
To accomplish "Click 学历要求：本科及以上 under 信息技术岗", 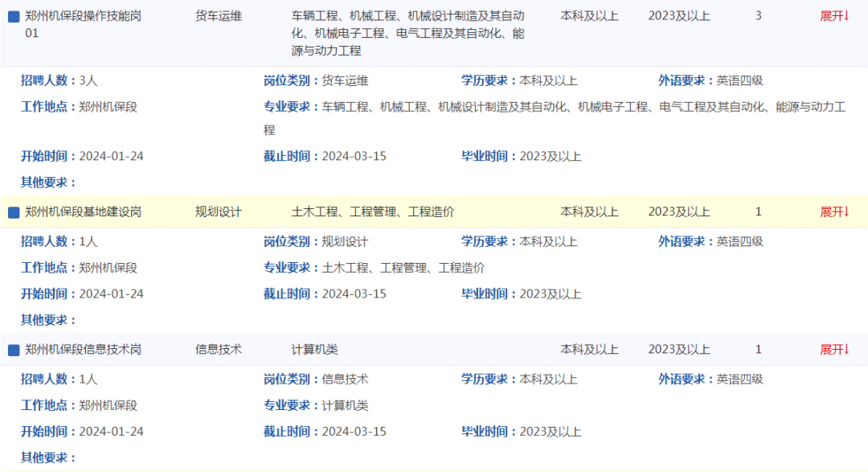I will (x=519, y=379).
